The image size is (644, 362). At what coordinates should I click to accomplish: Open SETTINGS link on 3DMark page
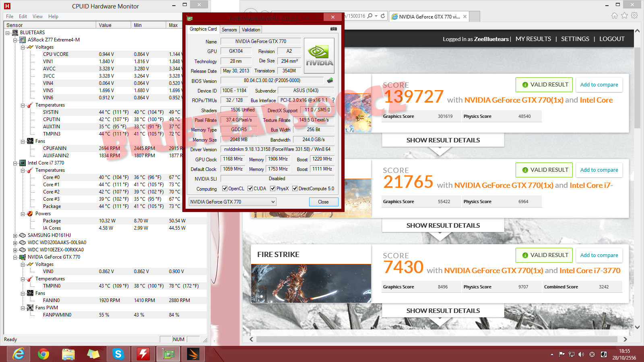[575, 39]
